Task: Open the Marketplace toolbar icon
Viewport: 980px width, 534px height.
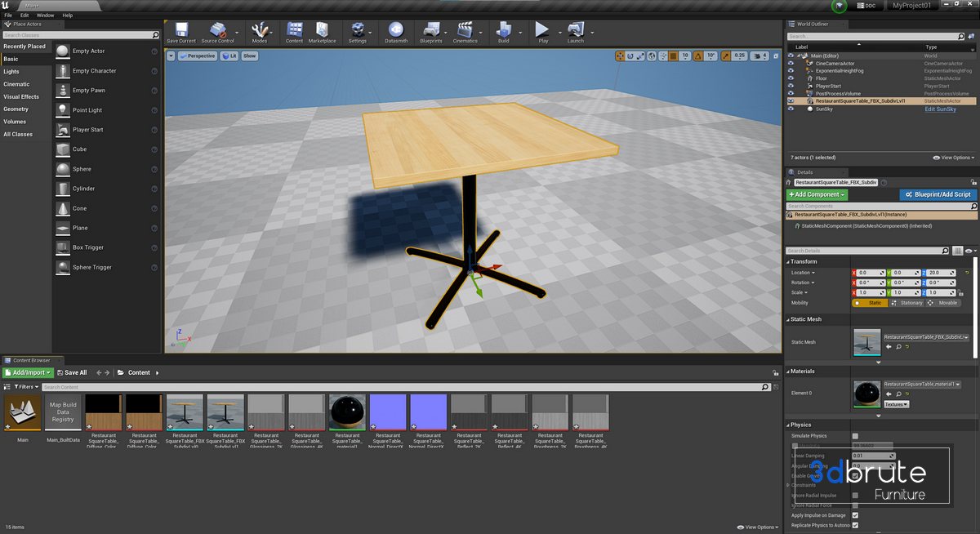Action: [322, 31]
